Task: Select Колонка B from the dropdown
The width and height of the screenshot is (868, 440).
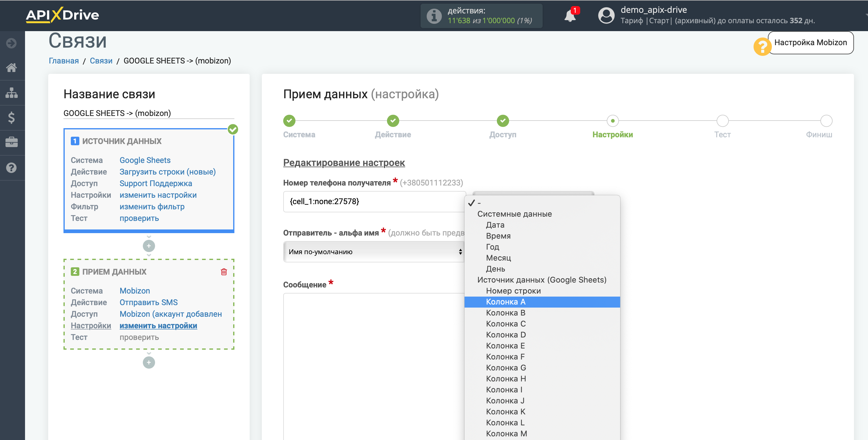Action: click(x=542, y=313)
